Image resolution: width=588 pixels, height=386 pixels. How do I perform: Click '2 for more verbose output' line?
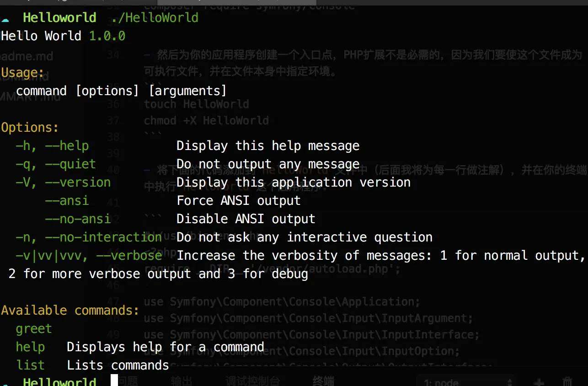point(158,274)
